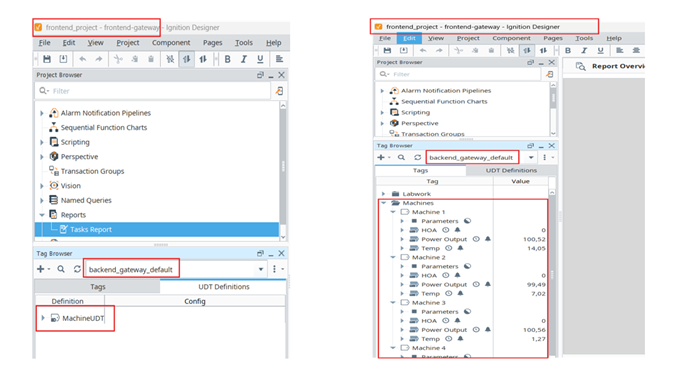Collapse the Reports node in left Project Browser
Image resolution: width=693 pixels, height=381 pixels.
(x=42, y=215)
